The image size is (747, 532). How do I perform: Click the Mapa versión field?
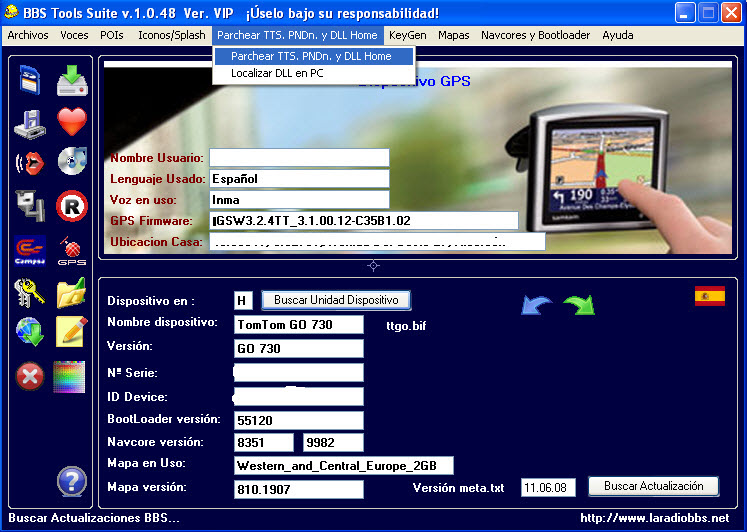299,490
